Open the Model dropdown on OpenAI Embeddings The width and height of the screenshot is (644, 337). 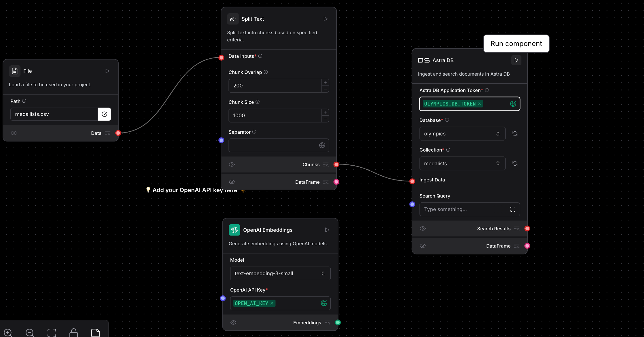[x=280, y=273]
